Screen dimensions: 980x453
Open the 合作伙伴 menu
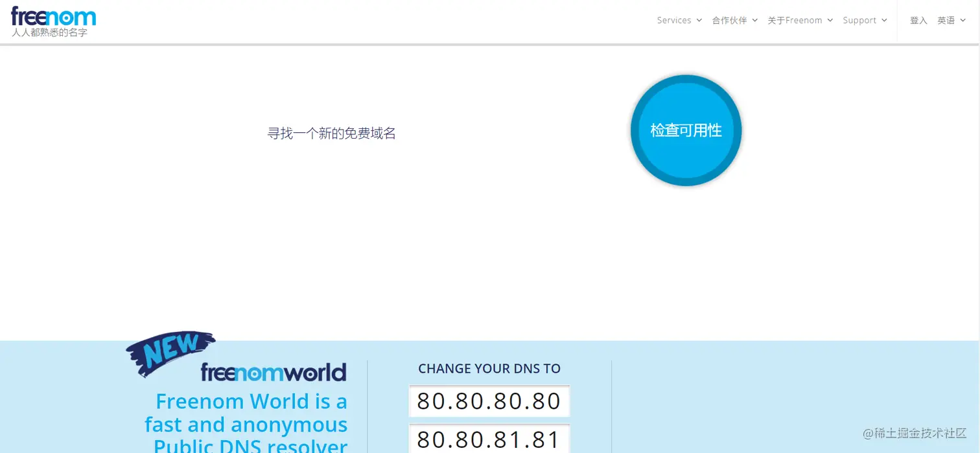click(734, 20)
